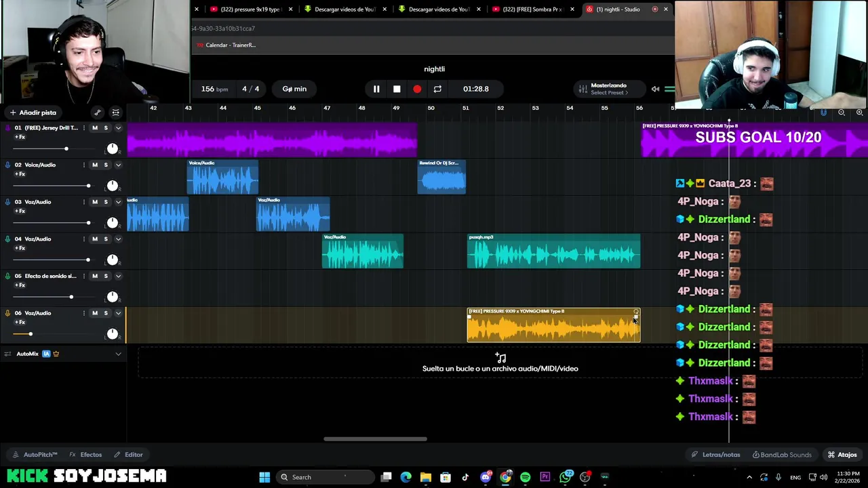Screen dimensions: 868x488
Task: Solo track 02 Voice/Audio
Action: 106,165
